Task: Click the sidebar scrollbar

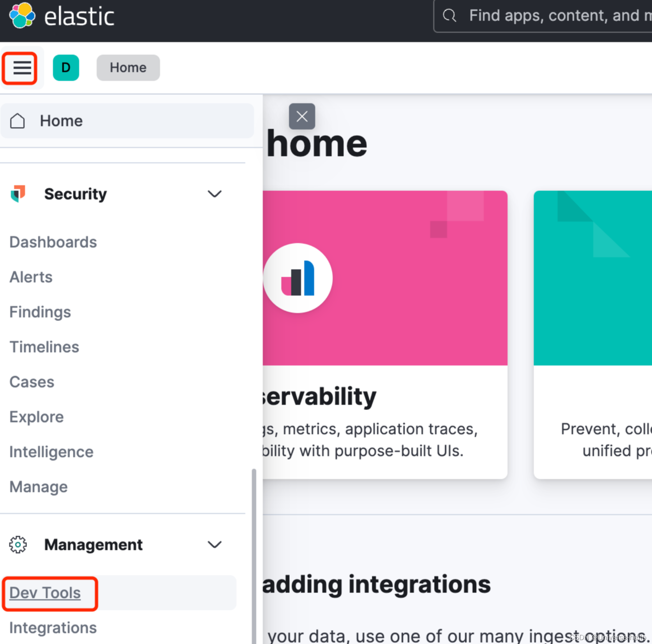Action: tap(254, 545)
